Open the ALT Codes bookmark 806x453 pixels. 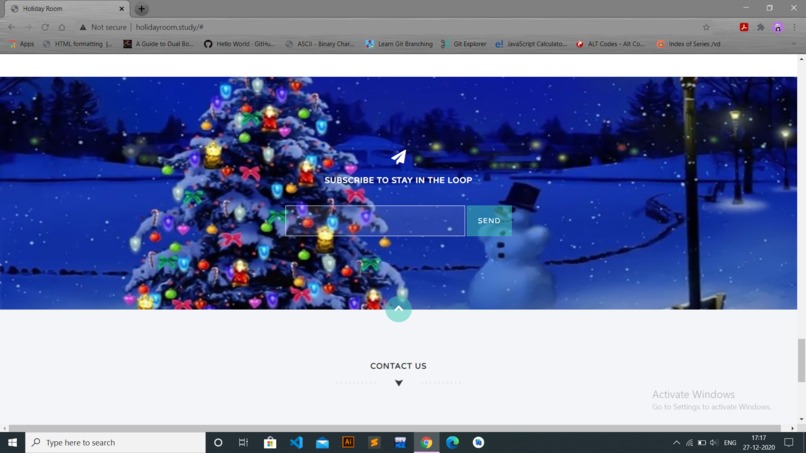(610, 44)
